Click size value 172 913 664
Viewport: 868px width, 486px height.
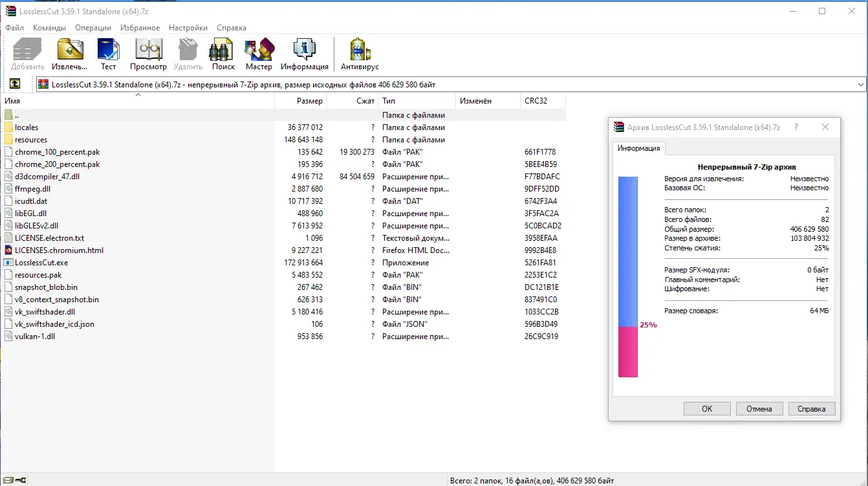(x=303, y=263)
